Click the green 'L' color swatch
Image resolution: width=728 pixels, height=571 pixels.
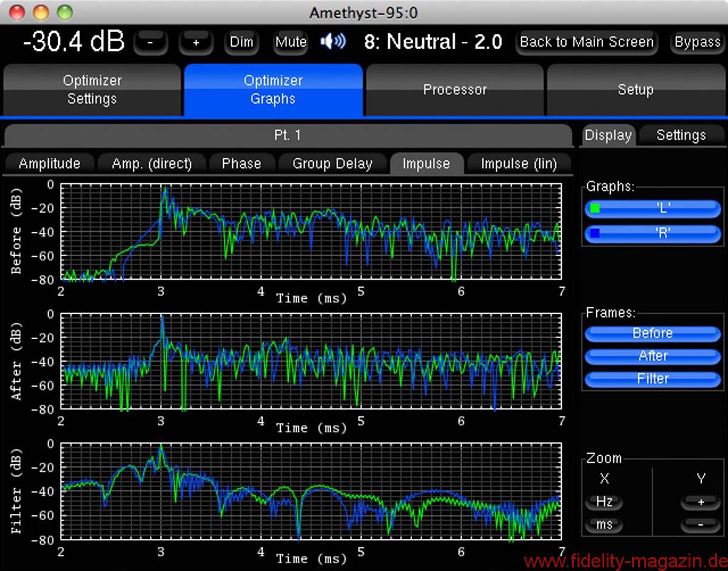pos(595,209)
